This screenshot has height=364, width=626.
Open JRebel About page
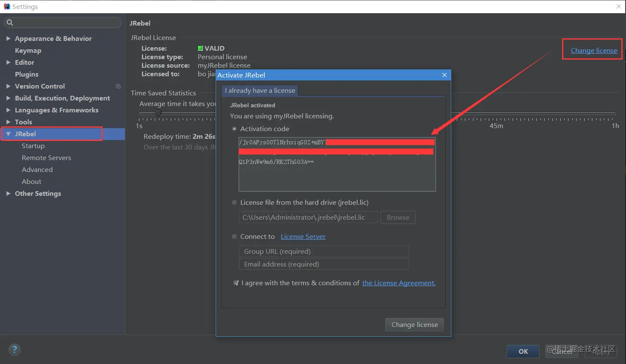[x=32, y=181]
